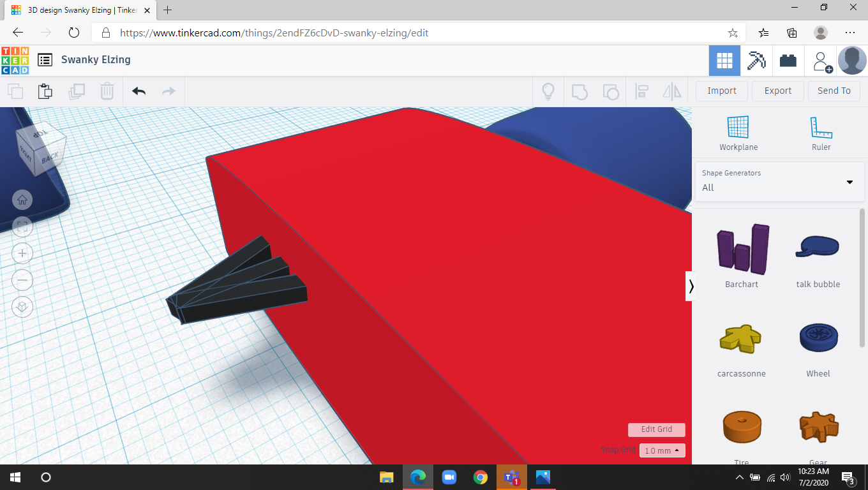The image size is (868, 490).
Task: Open browser favorites list
Action: 764,33
